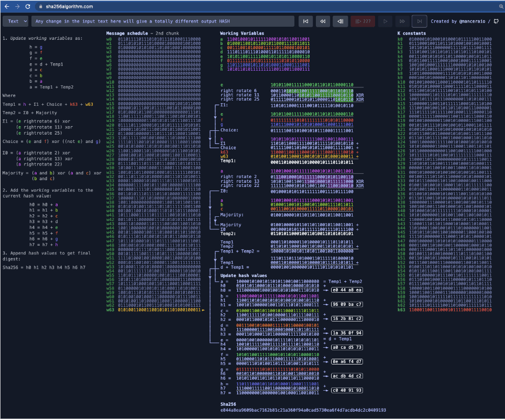Select the "1a 36 0f 94" hash box
This screenshot has height=420, width=505.
pyautogui.click(x=347, y=333)
